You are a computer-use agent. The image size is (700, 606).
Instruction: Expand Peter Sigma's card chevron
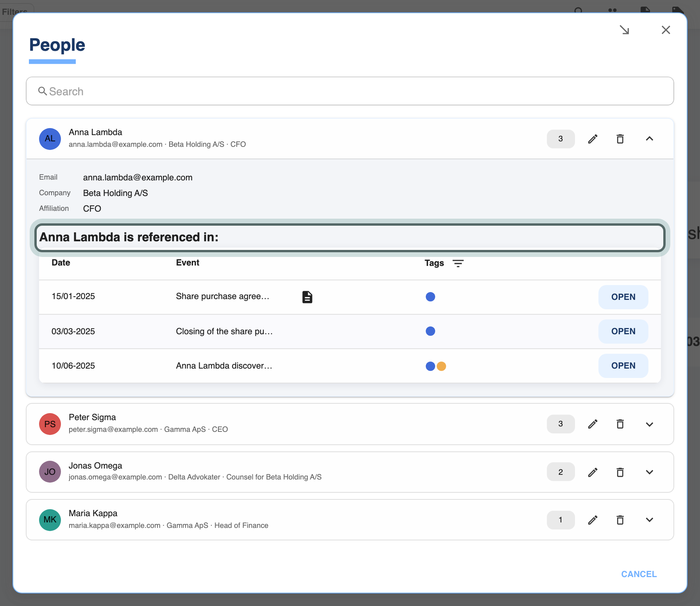click(x=649, y=424)
